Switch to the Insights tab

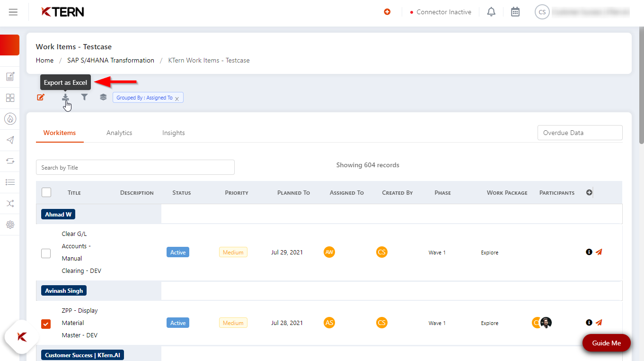click(174, 133)
